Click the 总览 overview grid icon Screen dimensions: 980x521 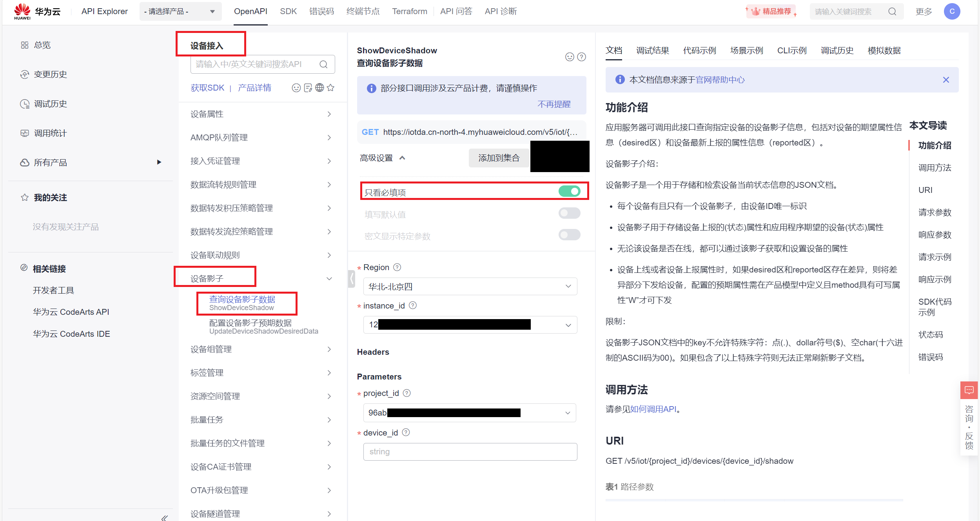[x=25, y=45]
